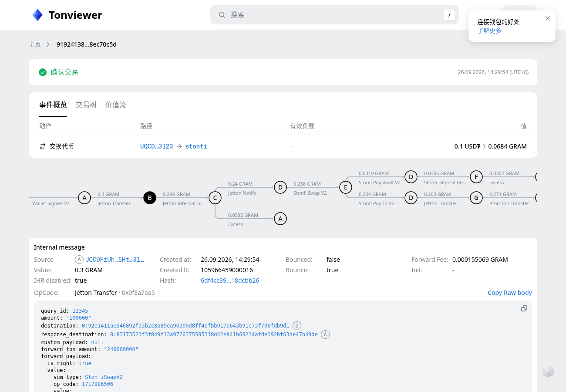Screen dimensions: 566x392
Task: Select node F in the transaction graph
Action: pos(476,177)
